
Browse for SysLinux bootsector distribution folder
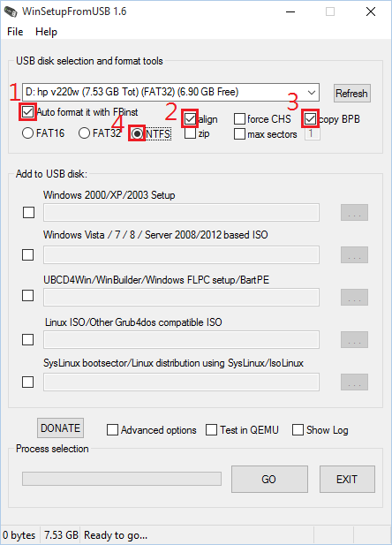(x=354, y=382)
